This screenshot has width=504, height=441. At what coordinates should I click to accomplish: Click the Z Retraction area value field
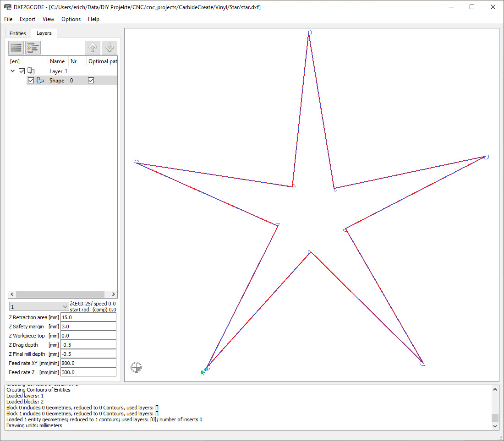(88, 317)
